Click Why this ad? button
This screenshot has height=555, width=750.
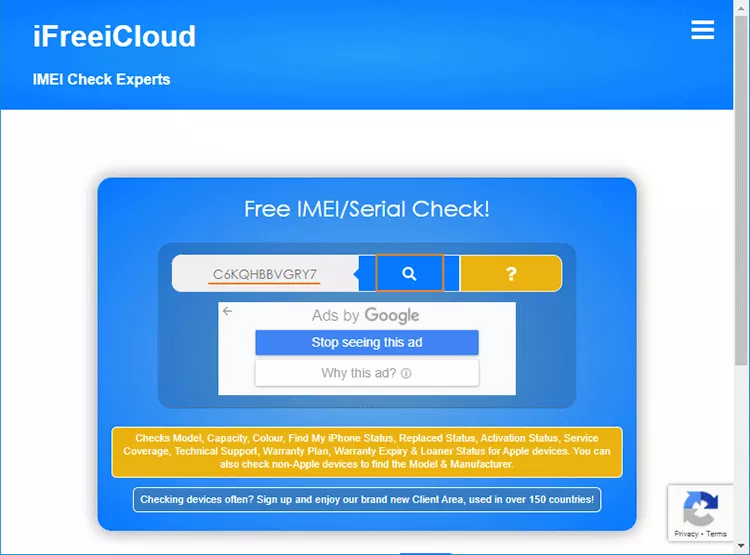pyautogui.click(x=367, y=373)
